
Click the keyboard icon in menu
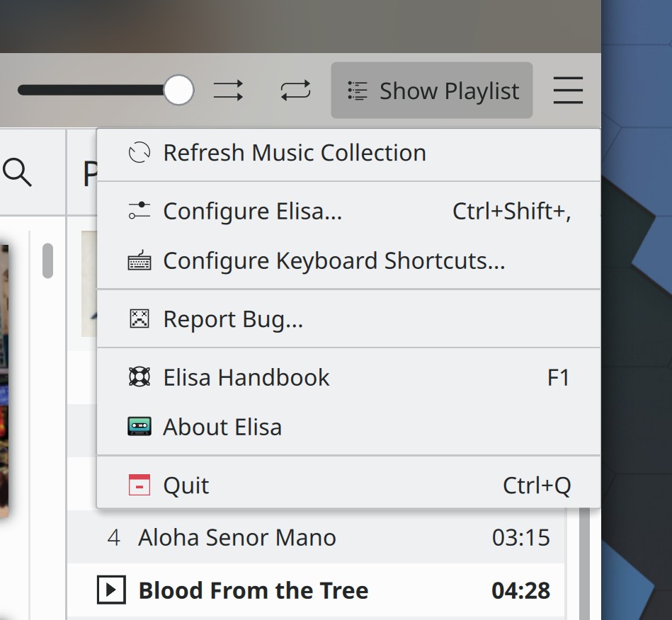pyautogui.click(x=139, y=261)
